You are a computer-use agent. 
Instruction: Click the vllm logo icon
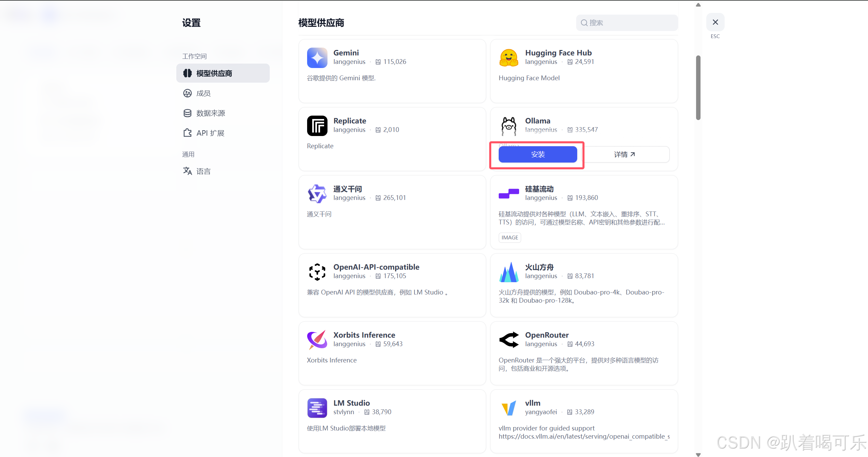pos(509,408)
